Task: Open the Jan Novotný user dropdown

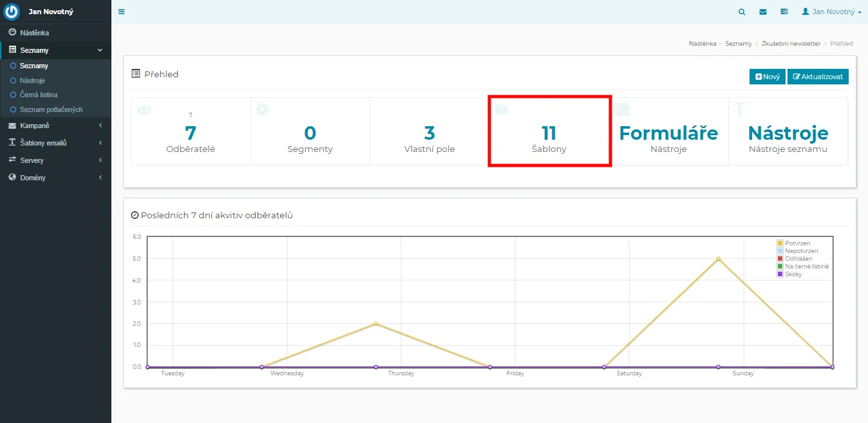Action: [x=831, y=12]
